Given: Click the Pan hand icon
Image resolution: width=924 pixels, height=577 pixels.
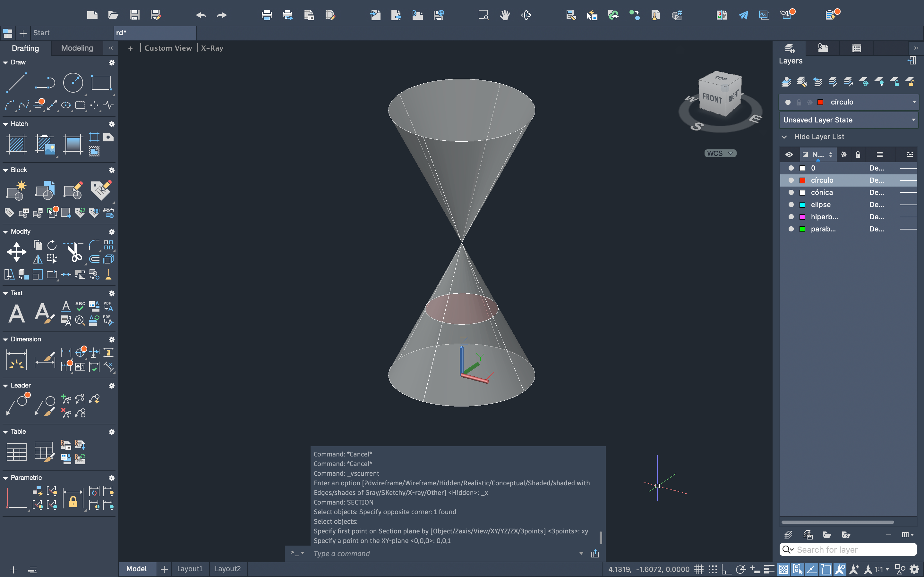Looking at the screenshot, I should (505, 15).
